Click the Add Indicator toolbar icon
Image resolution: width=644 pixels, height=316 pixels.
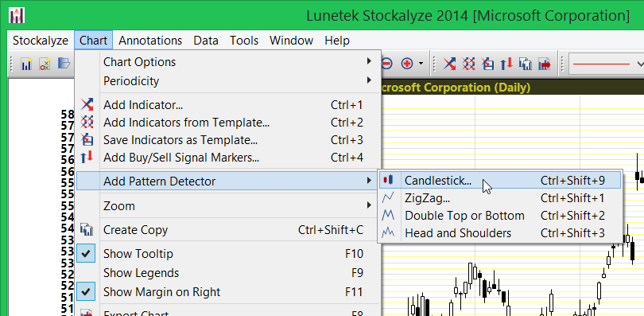coord(449,64)
